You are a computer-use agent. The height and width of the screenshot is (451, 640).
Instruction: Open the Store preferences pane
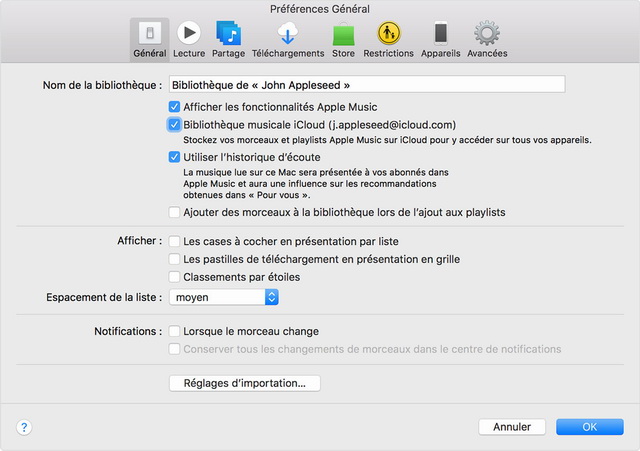(x=343, y=38)
